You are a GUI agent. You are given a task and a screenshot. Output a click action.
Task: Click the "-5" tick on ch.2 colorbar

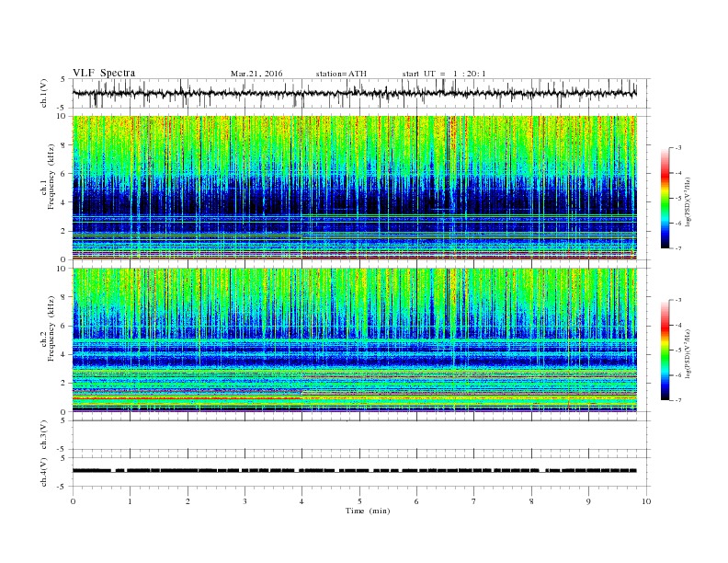[678, 350]
